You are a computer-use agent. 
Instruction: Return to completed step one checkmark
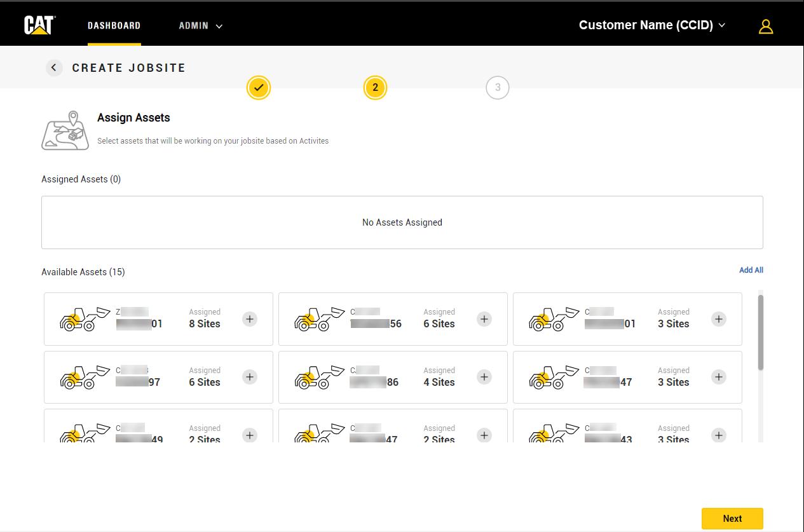(259, 88)
